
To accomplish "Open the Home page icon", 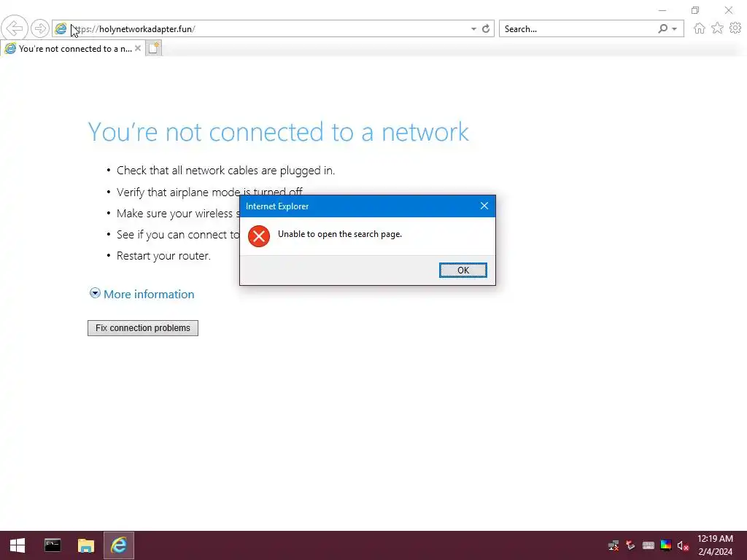I will coord(699,28).
